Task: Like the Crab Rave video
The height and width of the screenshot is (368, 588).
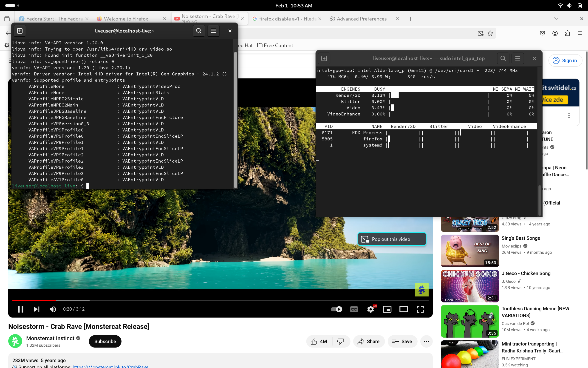Action: click(x=319, y=341)
